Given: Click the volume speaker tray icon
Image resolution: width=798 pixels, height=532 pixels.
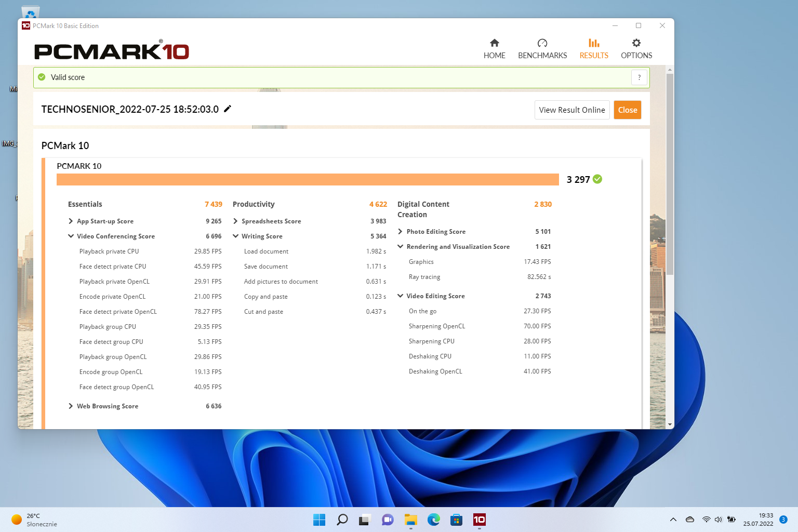Looking at the screenshot, I should pos(719,520).
